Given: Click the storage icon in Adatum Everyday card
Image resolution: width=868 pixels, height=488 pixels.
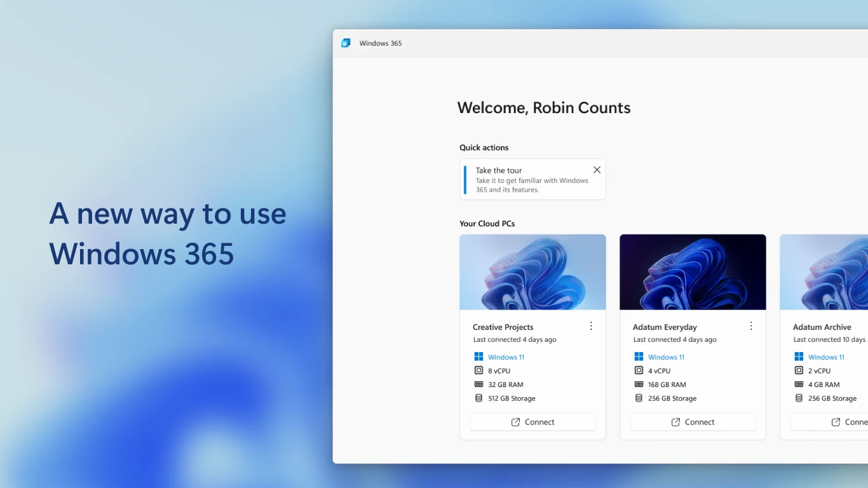Looking at the screenshot, I should coord(639,398).
